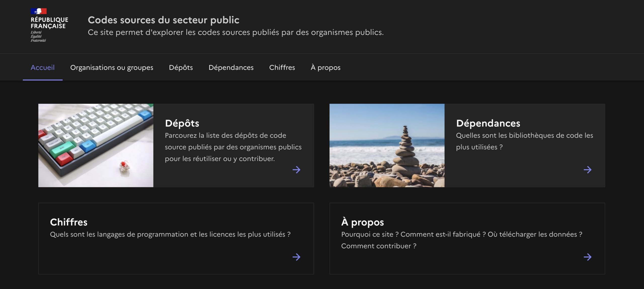
Task: Open the À propos card title link
Action: tap(363, 222)
